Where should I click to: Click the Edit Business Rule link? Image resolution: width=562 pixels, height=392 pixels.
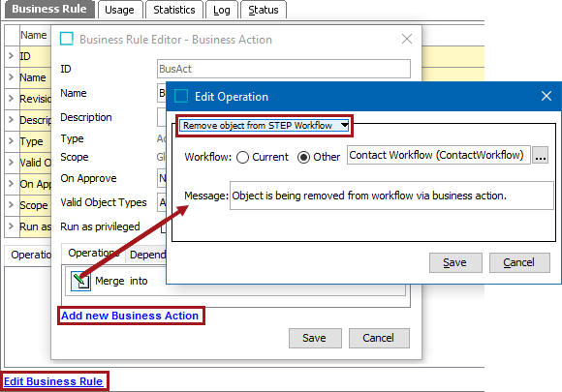[53, 381]
